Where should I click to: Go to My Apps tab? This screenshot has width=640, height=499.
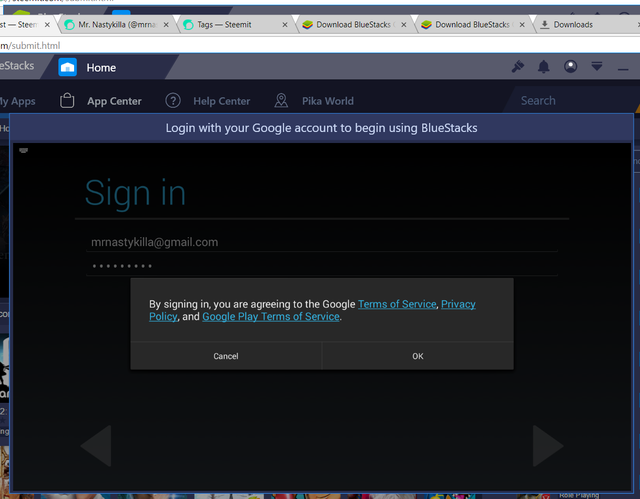(x=18, y=101)
